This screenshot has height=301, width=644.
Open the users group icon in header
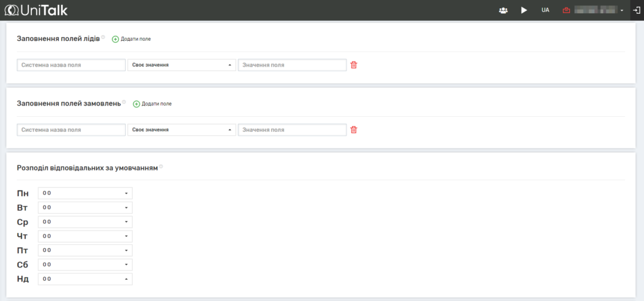503,11
